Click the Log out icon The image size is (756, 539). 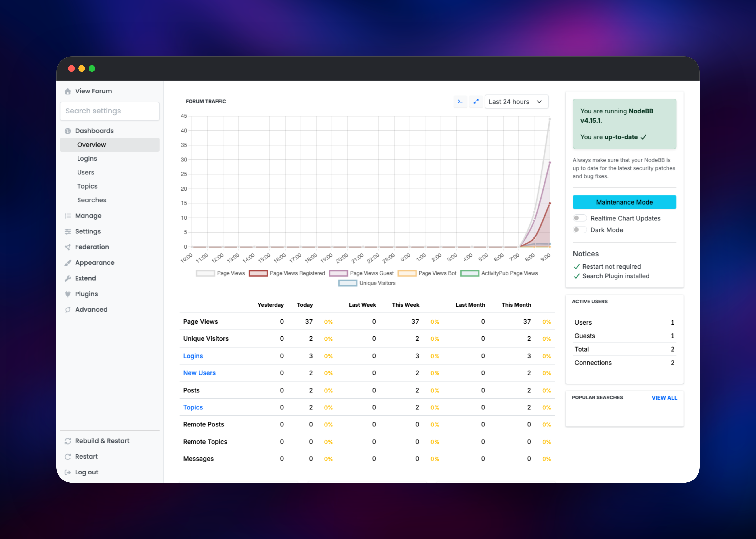coord(68,472)
